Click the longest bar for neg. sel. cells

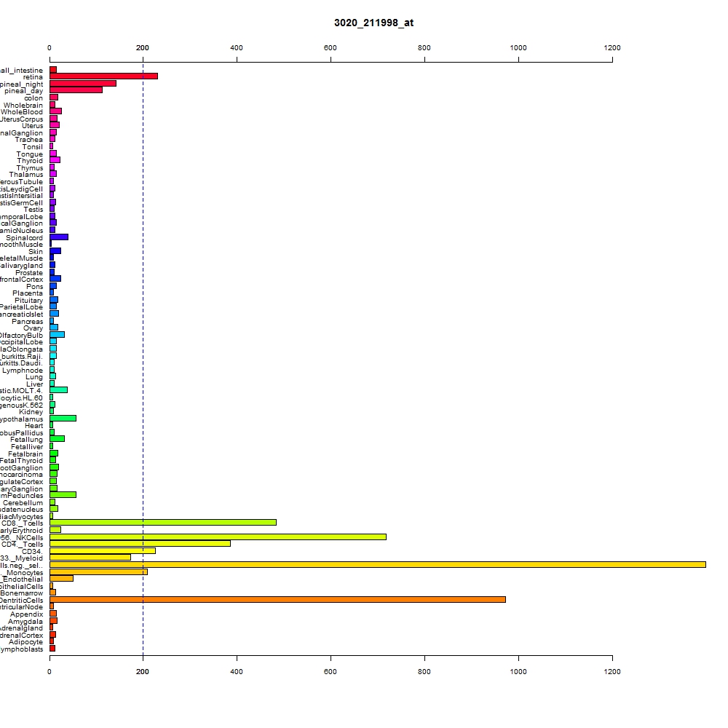(x=378, y=565)
